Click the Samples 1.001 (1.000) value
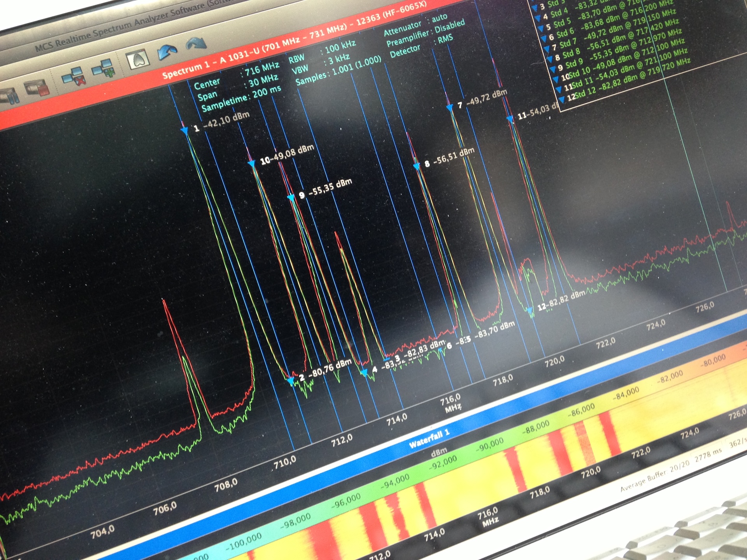 pyautogui.click(x=357, y=65)
